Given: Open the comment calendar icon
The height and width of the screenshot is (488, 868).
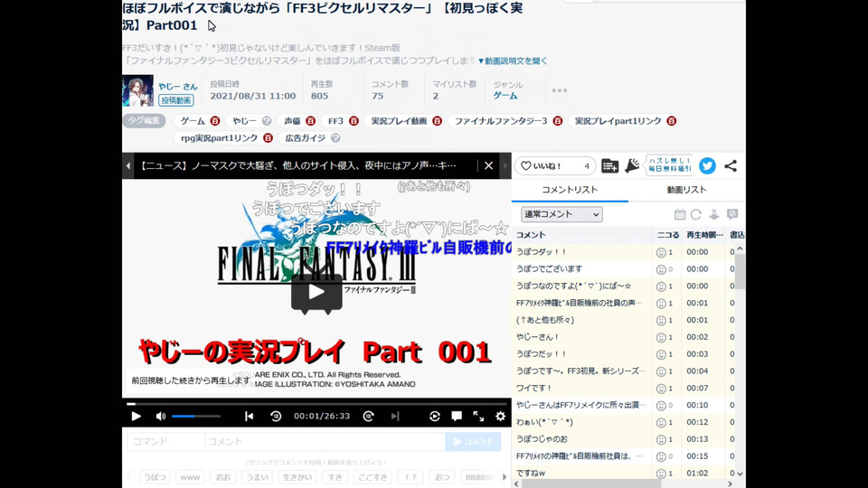Looking at the screenshot, I should coord(680,214).
